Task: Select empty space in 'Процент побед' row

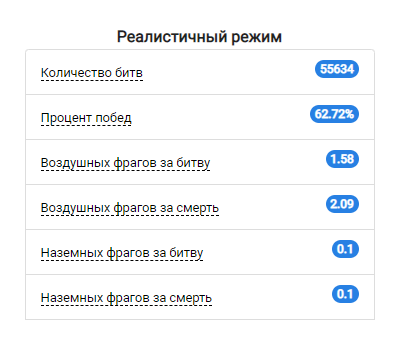Action: 220,117
